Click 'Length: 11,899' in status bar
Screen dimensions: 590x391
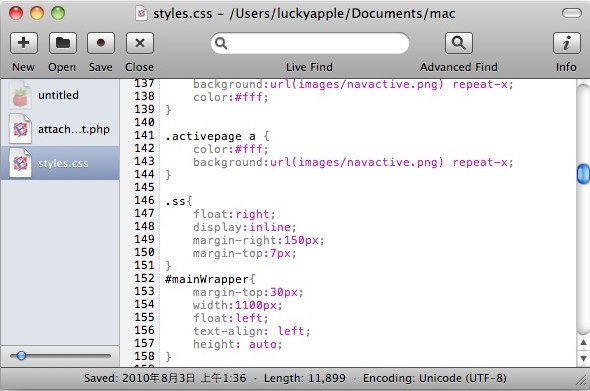click(305, 378)
